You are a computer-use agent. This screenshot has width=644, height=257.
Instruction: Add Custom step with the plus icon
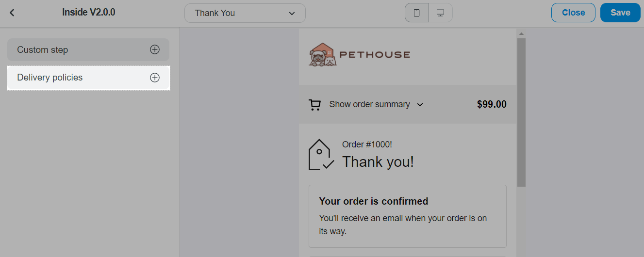[x=155, y=49]
